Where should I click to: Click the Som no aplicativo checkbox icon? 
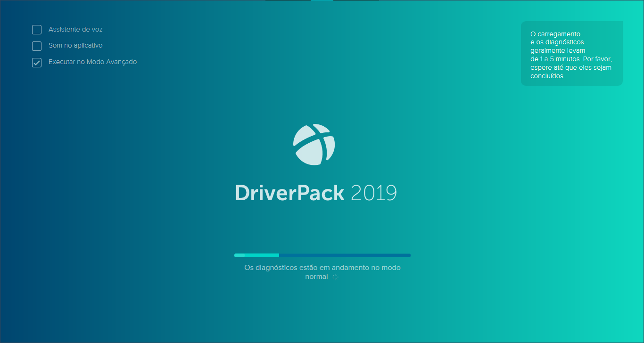pos(36,46)
